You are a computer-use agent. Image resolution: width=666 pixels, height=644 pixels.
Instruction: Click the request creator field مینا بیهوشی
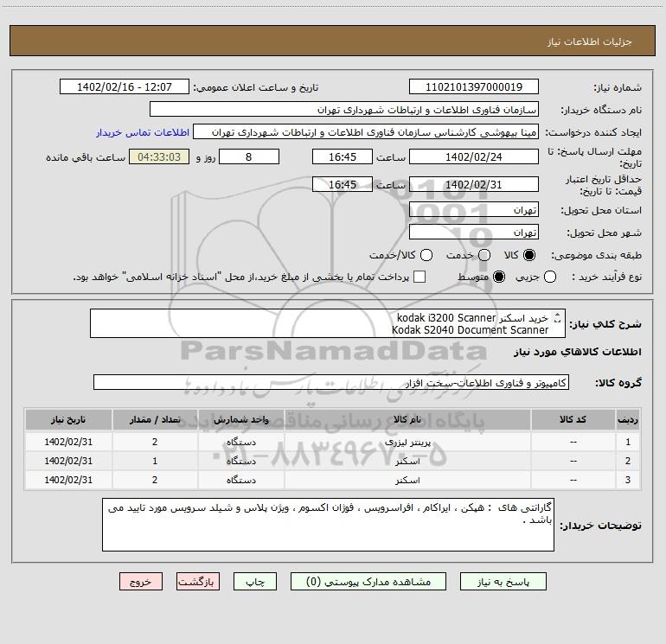(366, 132)
